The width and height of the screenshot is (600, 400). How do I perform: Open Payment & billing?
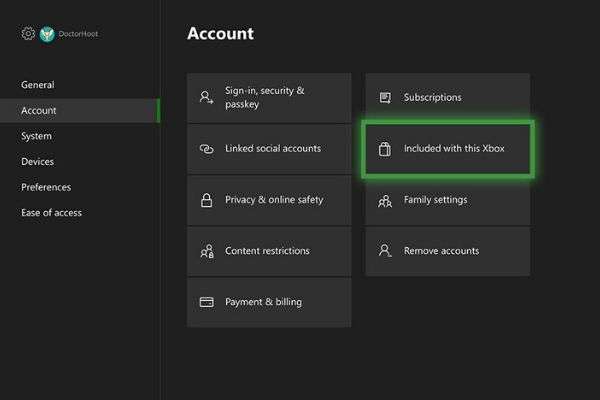(x=269, y=302)
